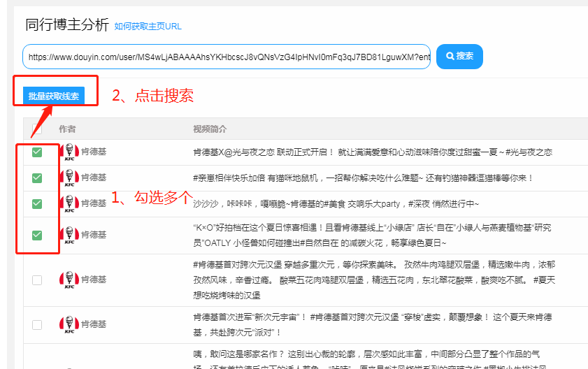The height and width of the screenshot is (369, 588).
Task: Uncheck the row mentioning OATLY 小怪兽
Action: click(37, 235)
